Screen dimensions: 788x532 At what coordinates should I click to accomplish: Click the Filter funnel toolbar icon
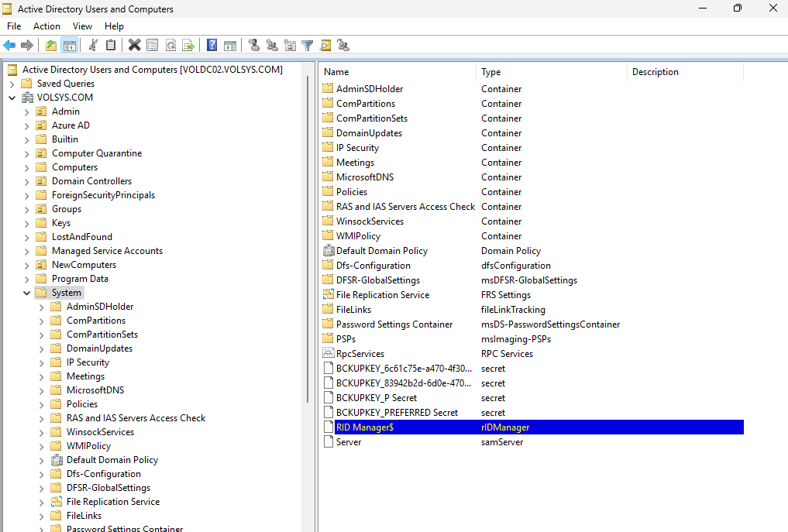pyautogui.click(x=307, y=46)
